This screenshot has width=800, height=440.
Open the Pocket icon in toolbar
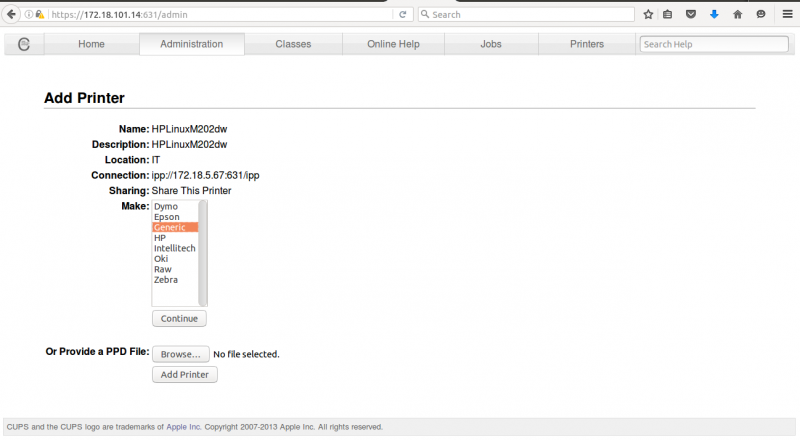pos(691,14)
